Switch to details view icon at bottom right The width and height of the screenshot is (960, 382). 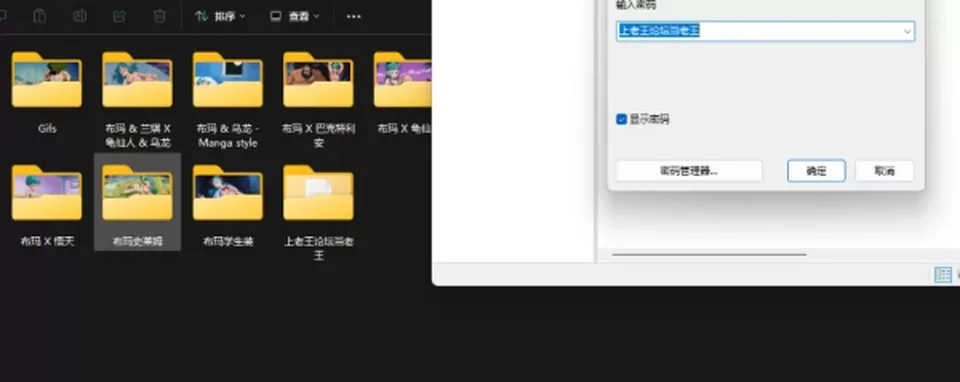pos(943,274)
